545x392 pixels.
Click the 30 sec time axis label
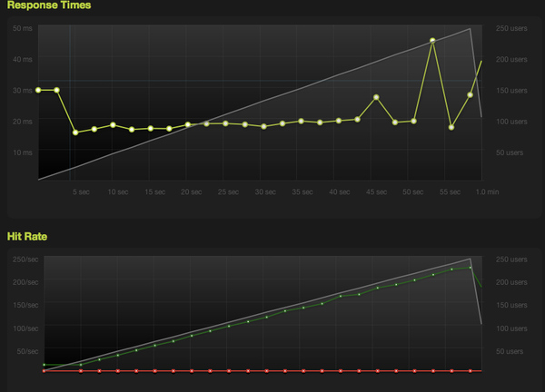coord(265,191)
